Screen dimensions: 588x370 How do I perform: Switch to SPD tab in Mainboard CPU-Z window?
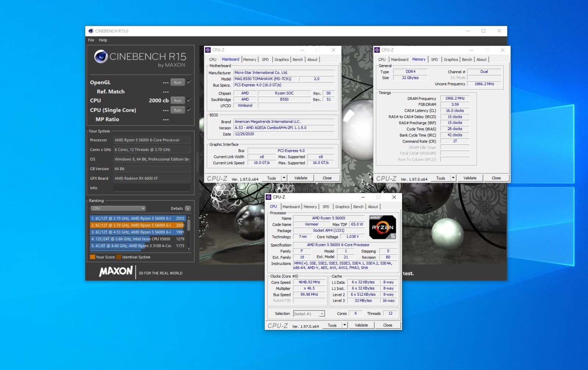point(265,60)
